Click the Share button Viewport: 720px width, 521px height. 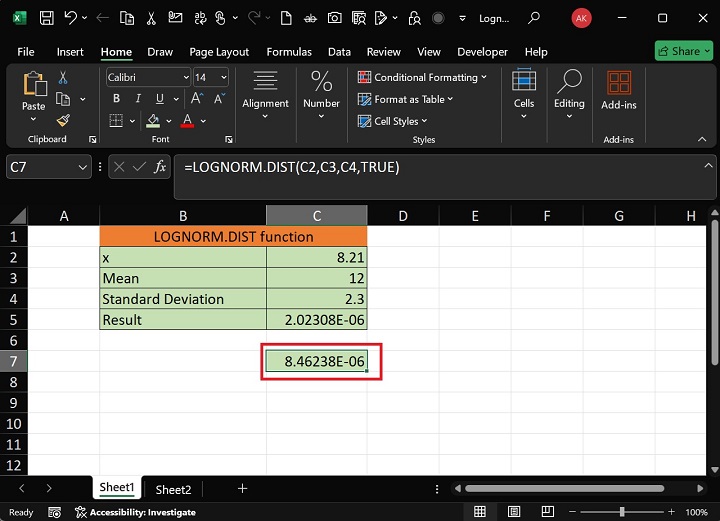tap(683, 51)
